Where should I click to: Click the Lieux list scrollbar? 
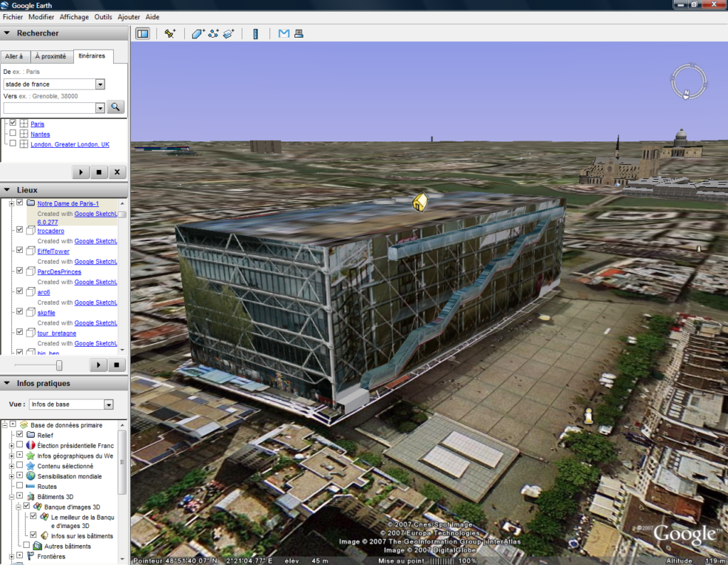pyautogui.click(x=122, y=277)
